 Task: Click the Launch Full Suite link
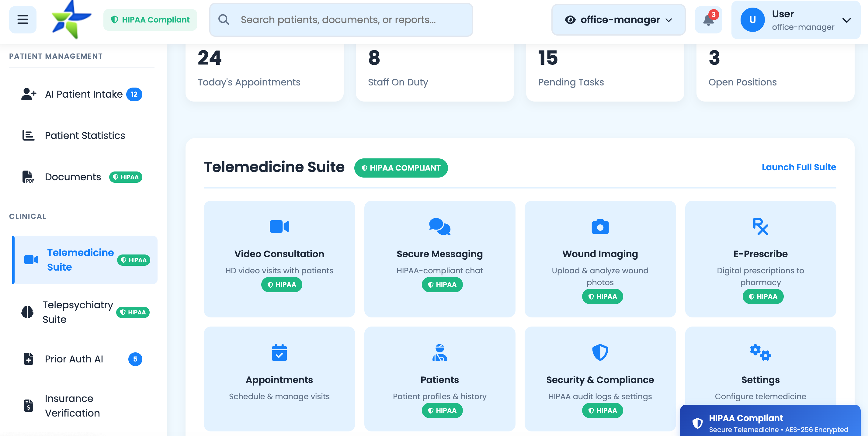tap(799, 167)
